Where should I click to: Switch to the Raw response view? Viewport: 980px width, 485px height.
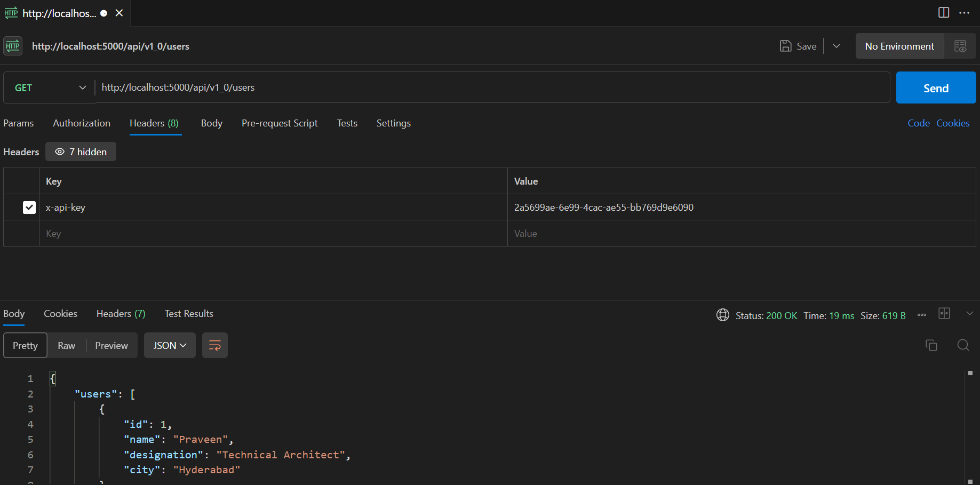(66, 346)
